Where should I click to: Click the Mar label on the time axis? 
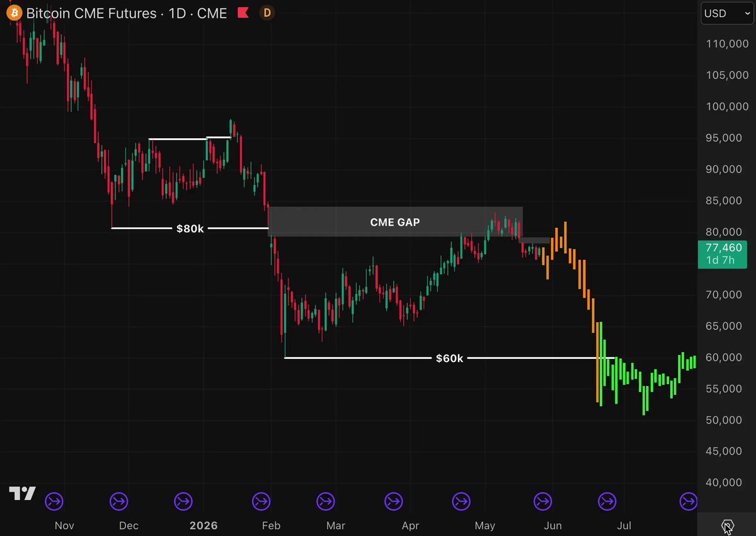coord(336,525)
